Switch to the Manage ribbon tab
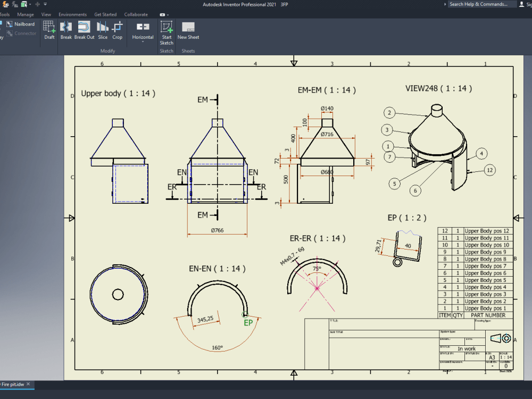This screenshot has width=532, height=399. 26,14
